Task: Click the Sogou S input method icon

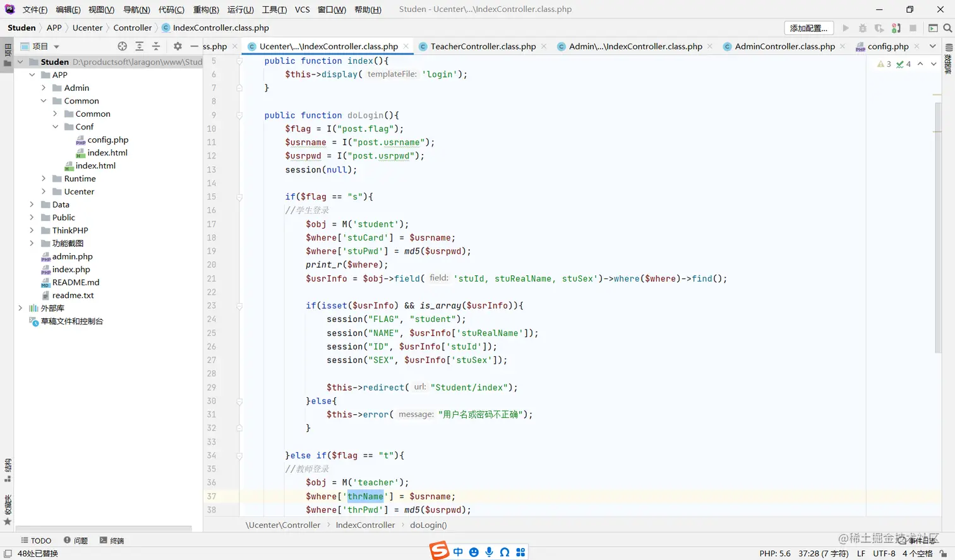Action: pos(440,551)
